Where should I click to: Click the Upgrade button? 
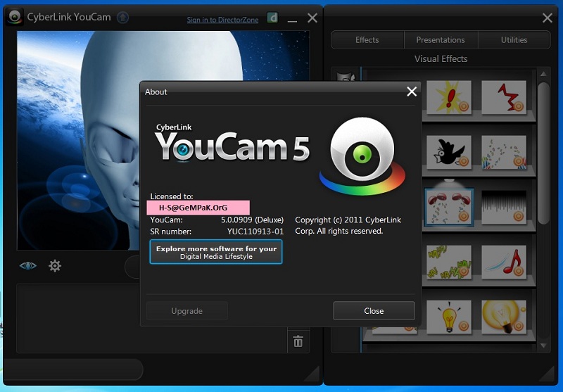click(186, 311)
